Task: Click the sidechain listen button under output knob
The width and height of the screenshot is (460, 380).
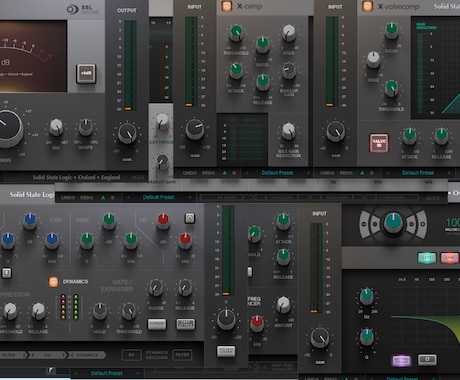Action: pyautogui.click(x=226, y=351)
